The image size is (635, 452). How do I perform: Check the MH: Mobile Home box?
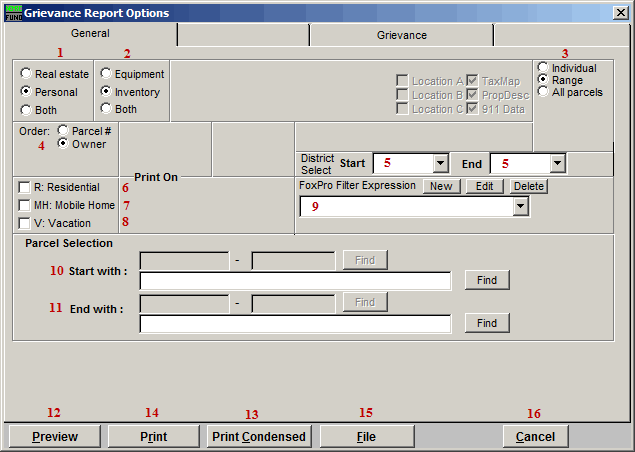click(24, 205)
